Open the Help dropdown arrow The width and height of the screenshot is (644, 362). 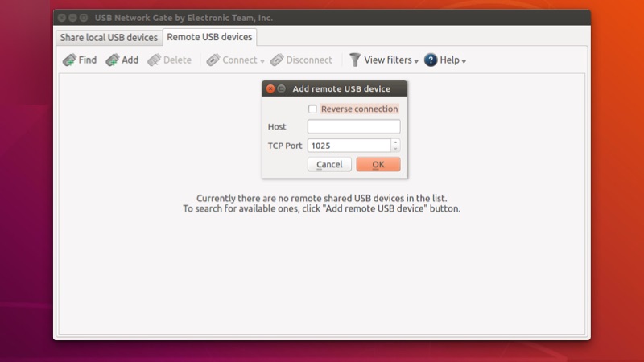tap(464, 61)
